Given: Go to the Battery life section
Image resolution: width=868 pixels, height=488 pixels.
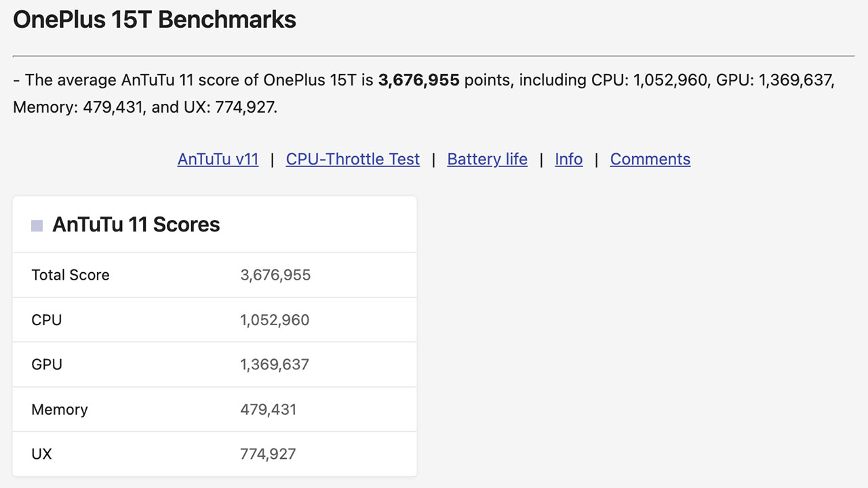Looking at the screenshot, I should [x=487, y=159].
